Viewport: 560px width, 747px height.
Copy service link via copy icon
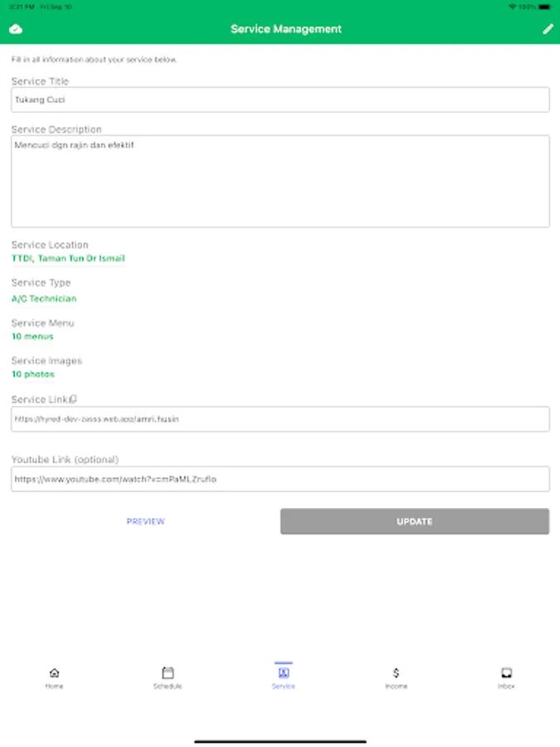74,399
